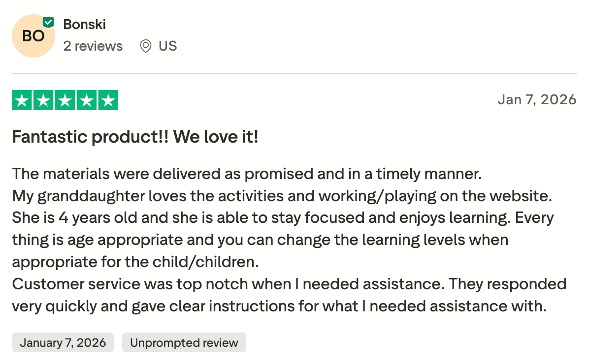Open the "Fantastic product!! We love it!" title
This screenshot has width=589, height=364.
click(135, 137)
